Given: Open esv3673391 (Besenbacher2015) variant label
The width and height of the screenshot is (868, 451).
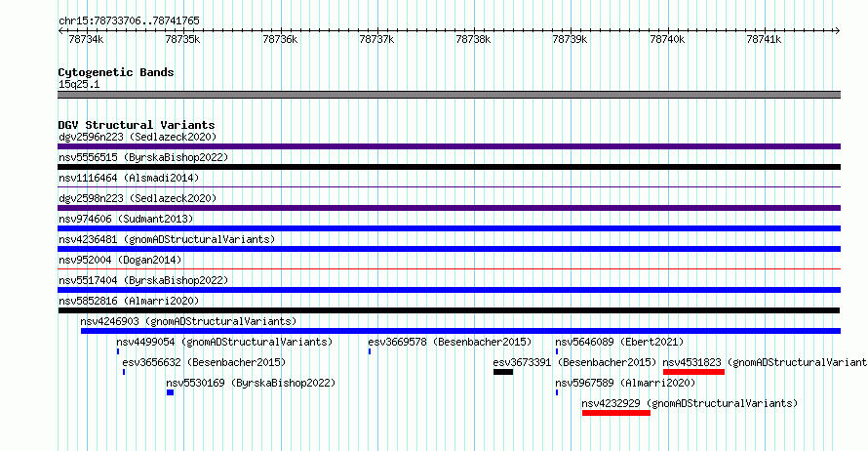Looking at the screenshot, I should (574, 362).
